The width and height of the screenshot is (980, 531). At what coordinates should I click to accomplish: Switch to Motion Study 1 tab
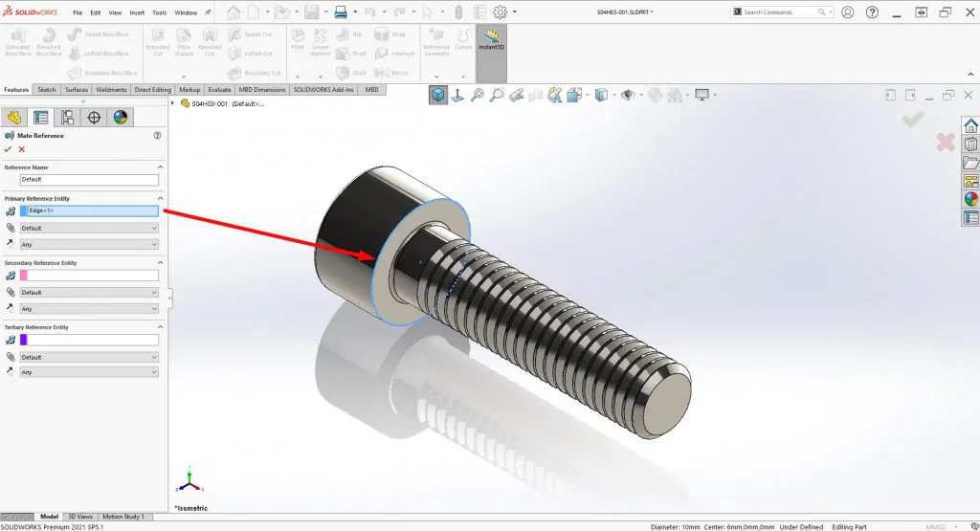click(x=123, y=517)
